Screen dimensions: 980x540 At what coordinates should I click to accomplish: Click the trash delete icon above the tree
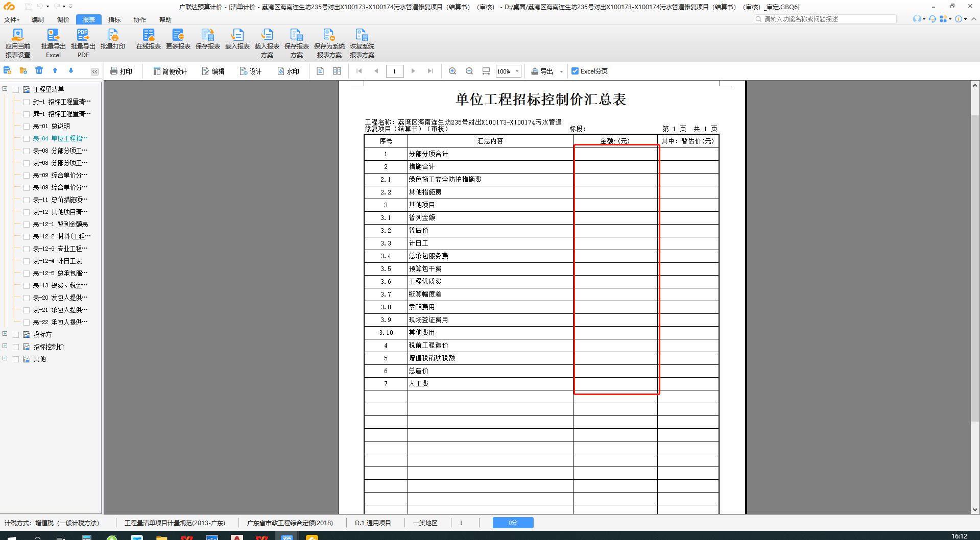tap(39, 70)
